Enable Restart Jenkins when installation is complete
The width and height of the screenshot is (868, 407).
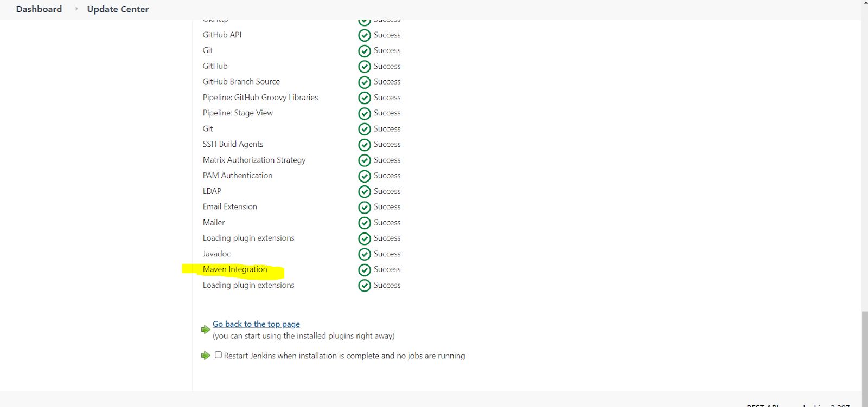pyautogui.click(x=218, y=355)
